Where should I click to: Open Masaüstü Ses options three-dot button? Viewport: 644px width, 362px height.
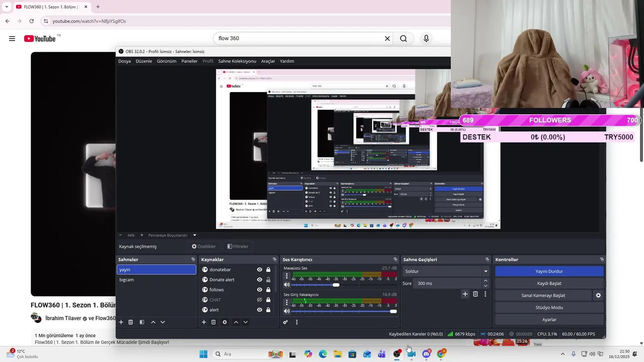tap(287, 276)
